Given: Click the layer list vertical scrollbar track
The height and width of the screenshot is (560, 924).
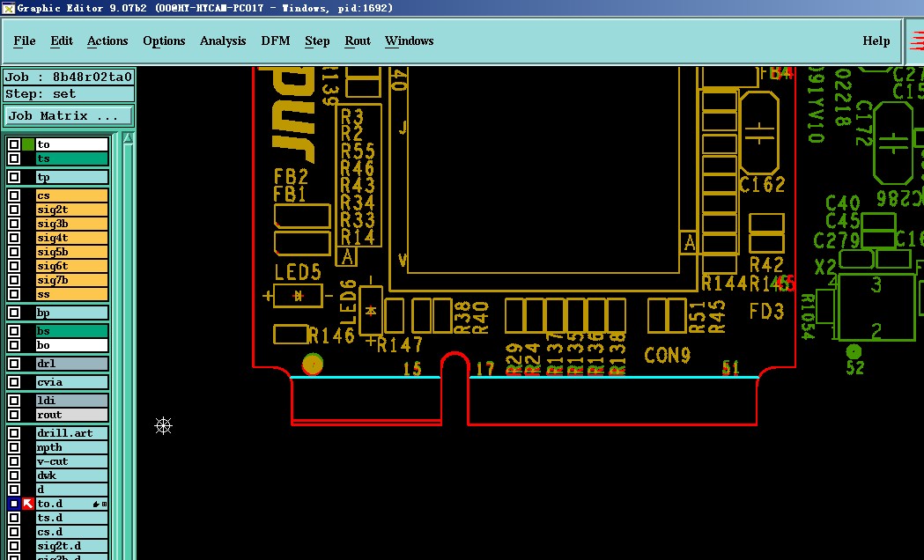Looking at the screenshot, I should [x=128, y=353].
